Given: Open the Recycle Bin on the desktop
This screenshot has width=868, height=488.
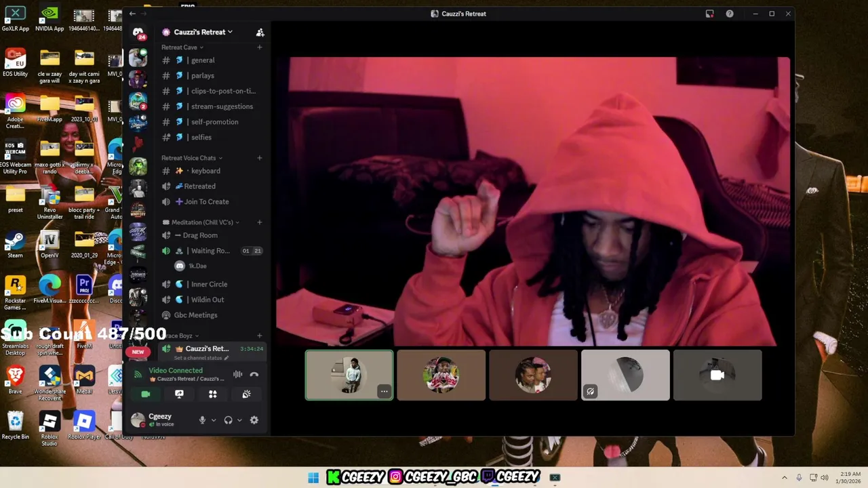Looking at the screenshot, I should click(15, 426).
